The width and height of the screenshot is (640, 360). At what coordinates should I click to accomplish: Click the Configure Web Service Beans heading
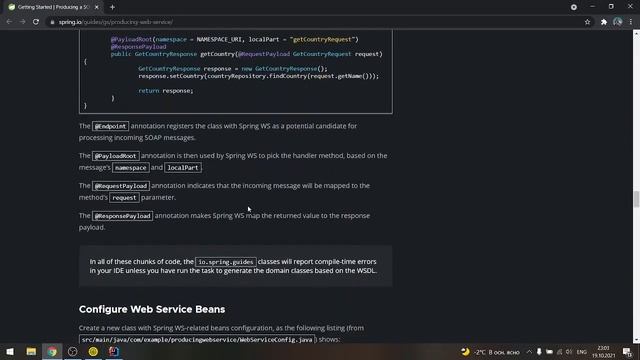coord(152,309)
